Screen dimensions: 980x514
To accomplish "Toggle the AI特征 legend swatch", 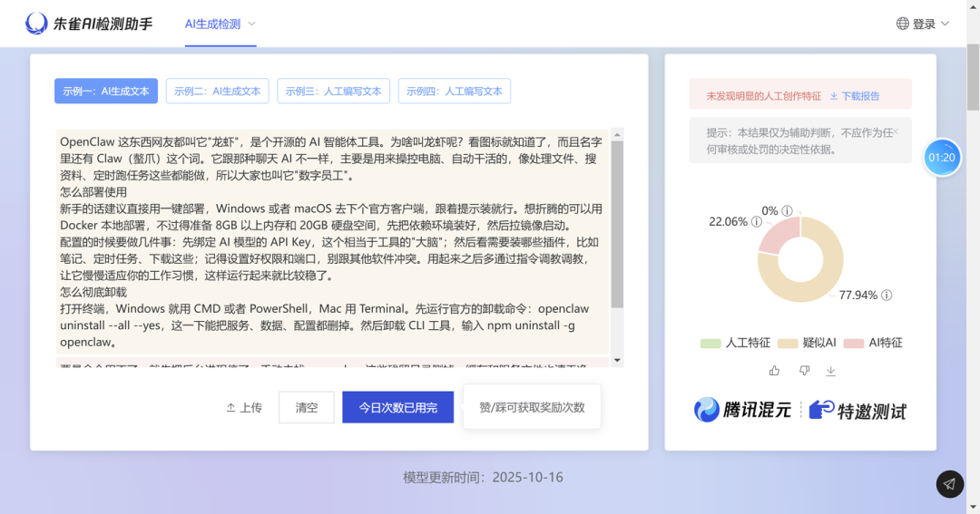I will (x=854, y=344).
